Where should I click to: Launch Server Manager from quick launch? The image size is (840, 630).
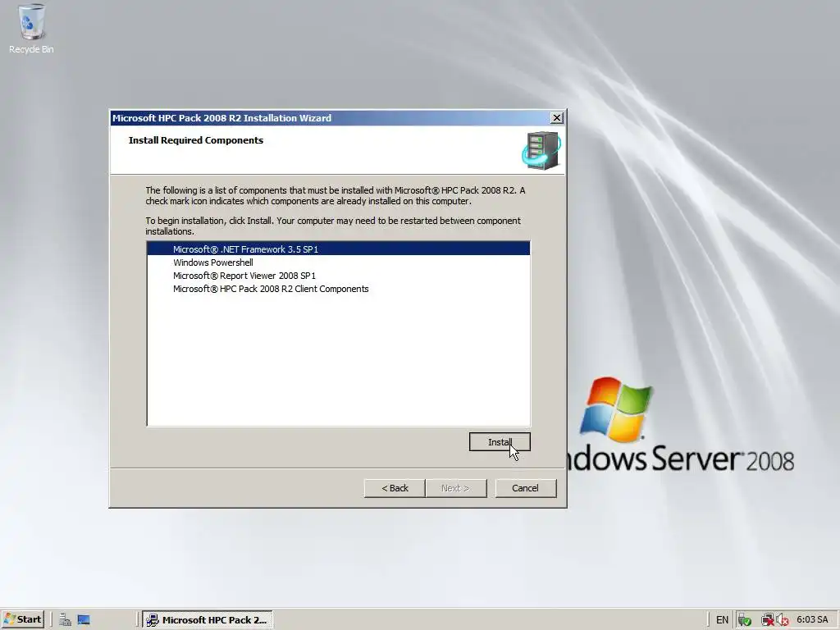[x=65, y=620]
